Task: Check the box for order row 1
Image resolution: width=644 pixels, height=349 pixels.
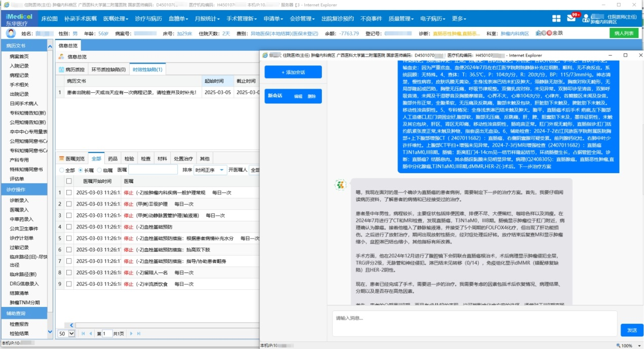Action: click(69, 192)
